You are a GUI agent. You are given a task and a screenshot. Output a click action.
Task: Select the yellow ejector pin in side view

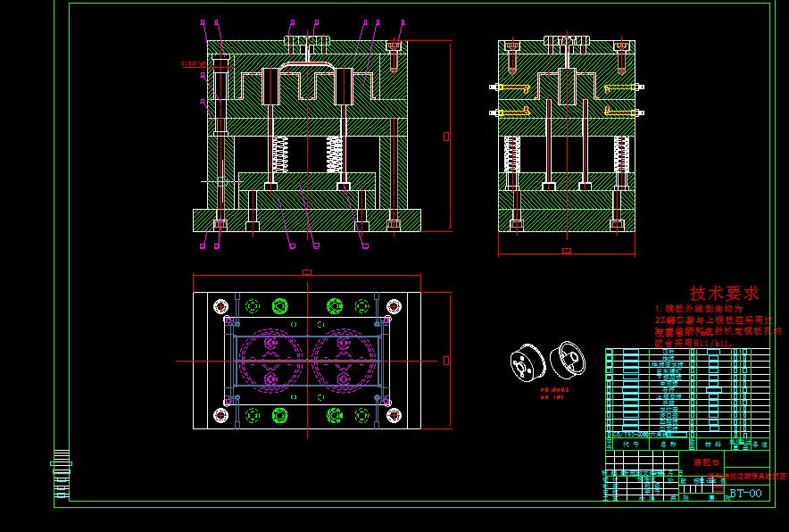tap(514, 87)
